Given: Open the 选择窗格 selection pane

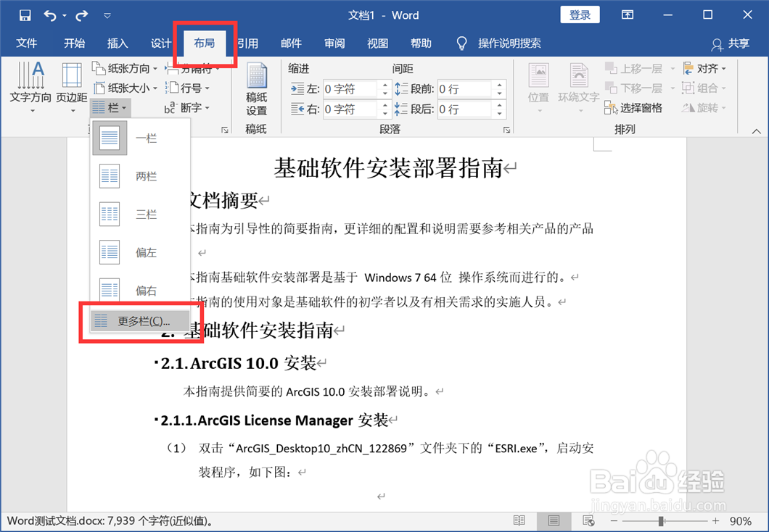Looking at the screenshot, I should click(x=633, y=108).
